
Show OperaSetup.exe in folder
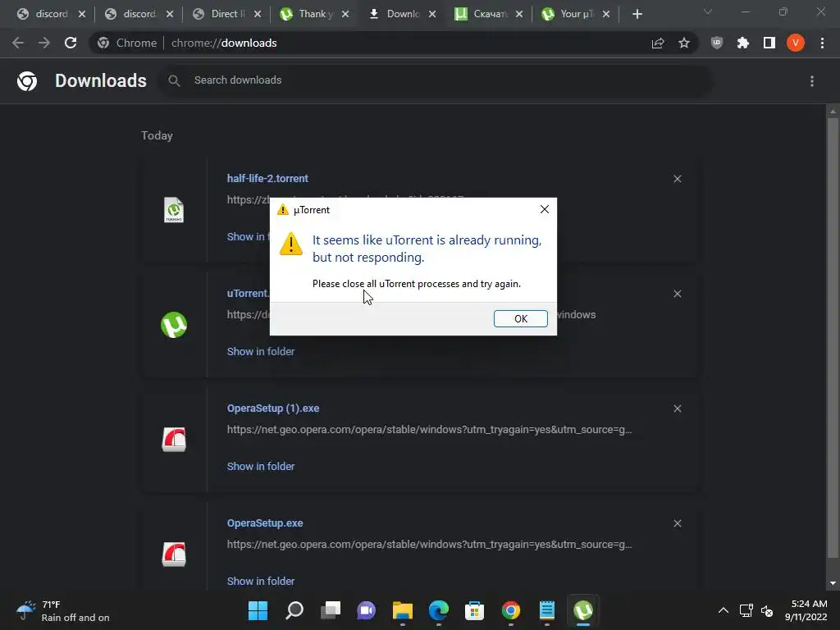pyautogui.click(x=260, y=582)
